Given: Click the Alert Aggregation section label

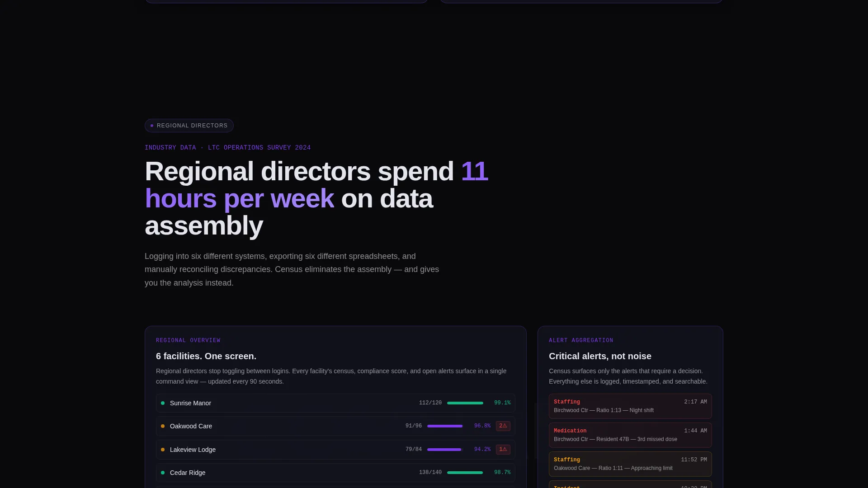Looking at the screenshot, I should point(581,340).
